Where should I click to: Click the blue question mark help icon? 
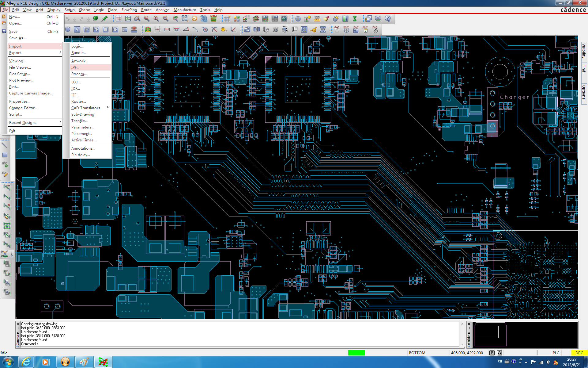point(388,19)
